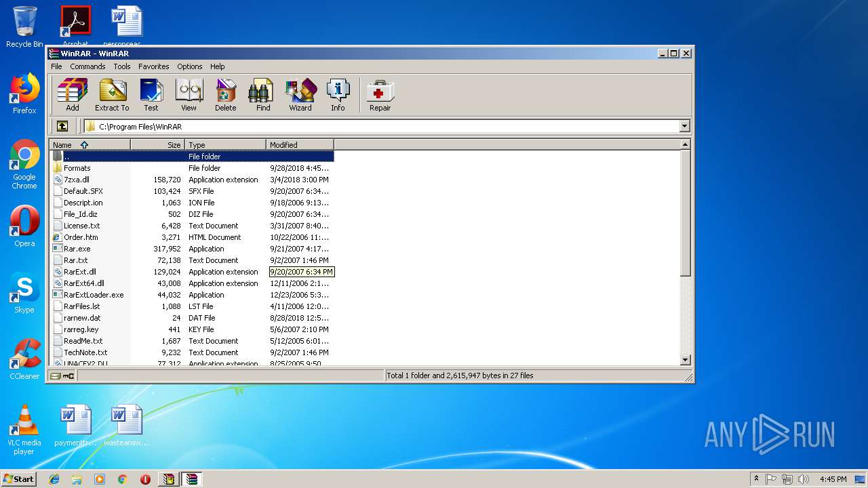Image resolution: width=868 pixels, height=488 pixels.
Task: Click the Delete toolbar icon
Action: (226, 95)
